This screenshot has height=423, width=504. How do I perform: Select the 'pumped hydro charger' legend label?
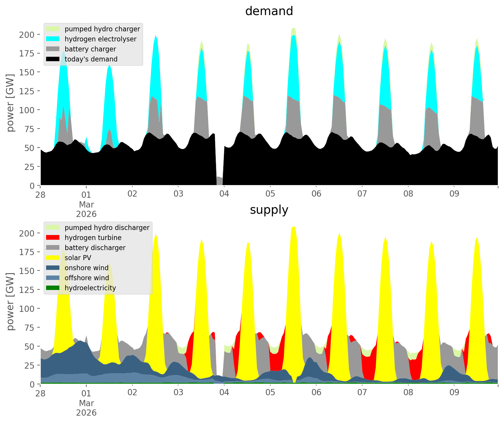click(x=102, y=29)
